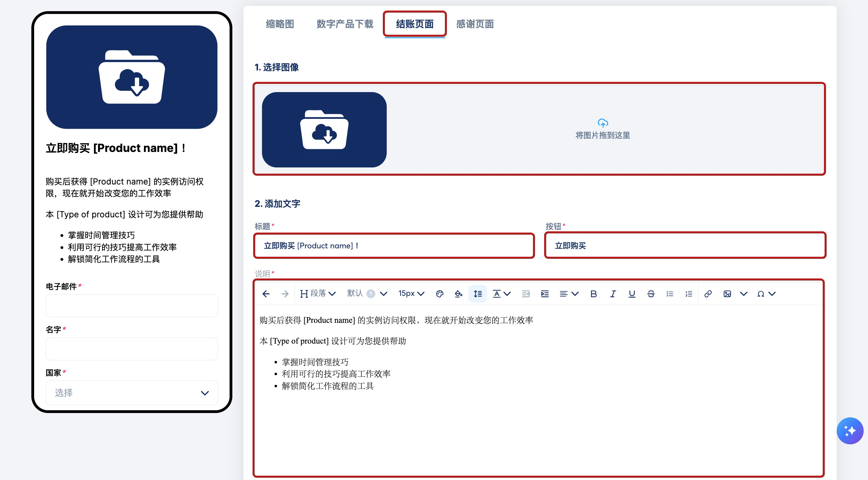Insert a bulleted list
Viewport: 868px width, 480px height.
pyautogui.click(x=669, y=294)
